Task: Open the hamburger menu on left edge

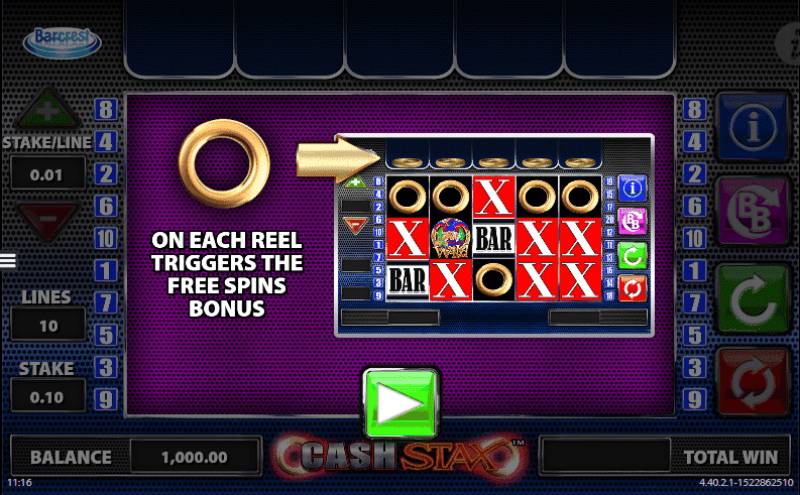Action: pos(8,261)
